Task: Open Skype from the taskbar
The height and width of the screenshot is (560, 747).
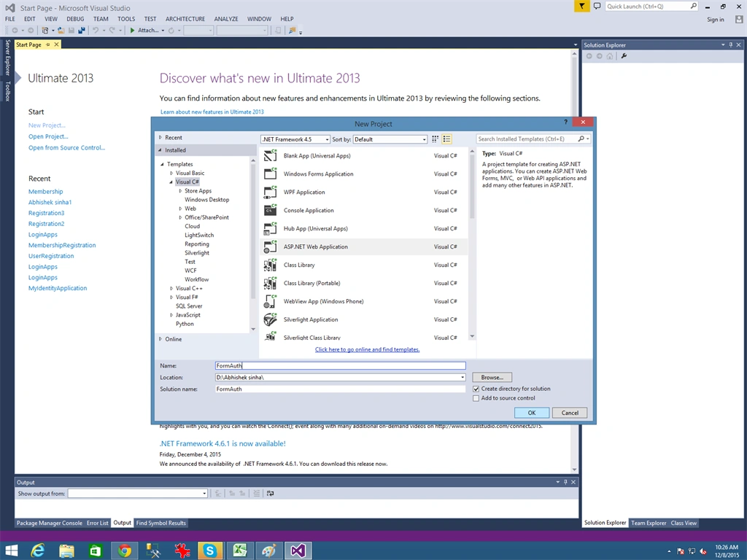Action: point(210,551)
